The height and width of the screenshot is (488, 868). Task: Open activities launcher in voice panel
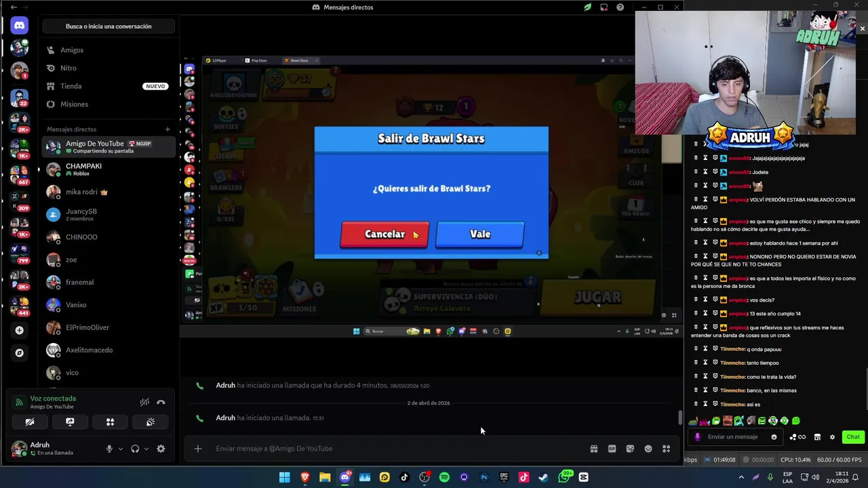click(110, 422)
